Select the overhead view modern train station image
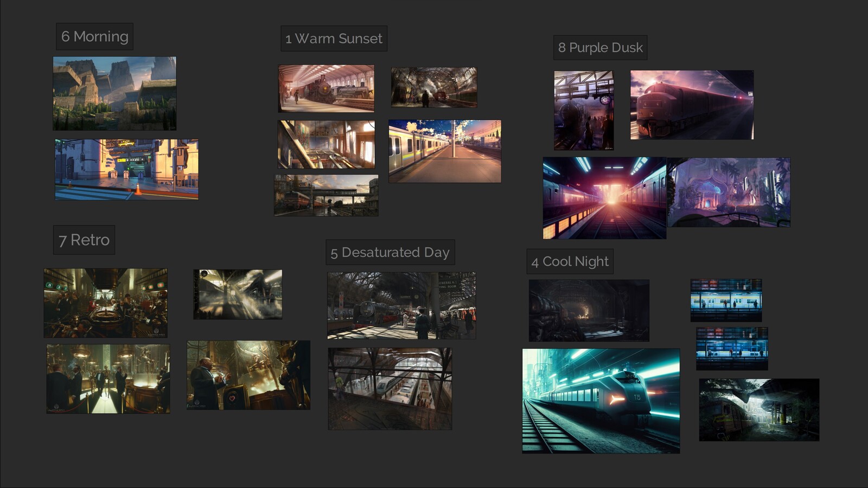The image size is (868, 488). [x=390, y=388]
